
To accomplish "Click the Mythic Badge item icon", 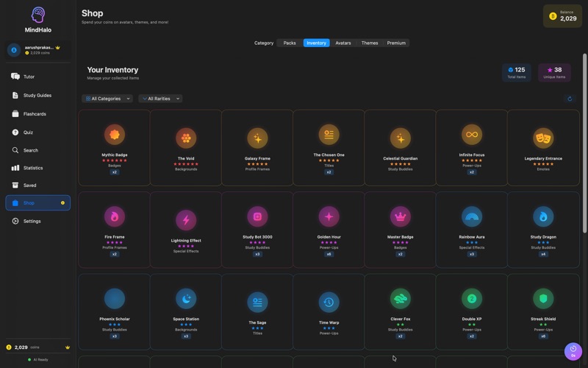I will click(x=115, y=135).
